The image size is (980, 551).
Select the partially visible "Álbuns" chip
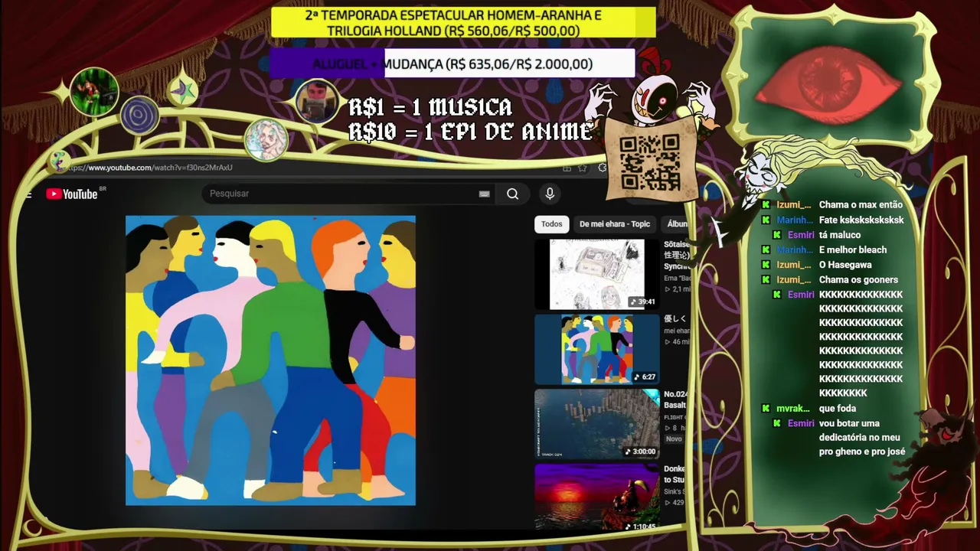tap(676, 224)
